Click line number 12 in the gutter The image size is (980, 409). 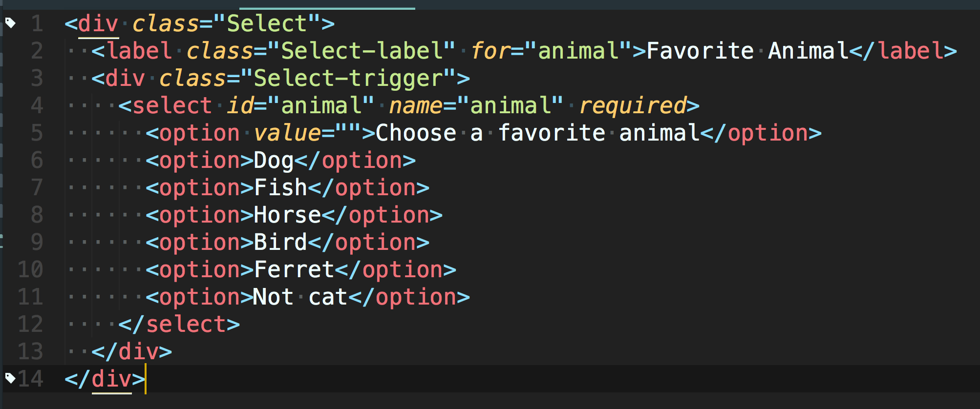(30, 324)
